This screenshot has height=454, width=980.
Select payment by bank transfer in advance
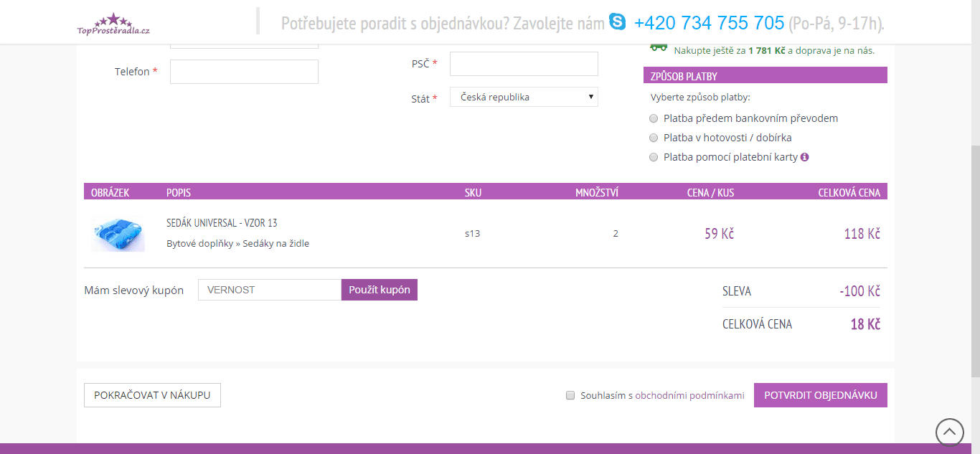(x=653, y=118)
